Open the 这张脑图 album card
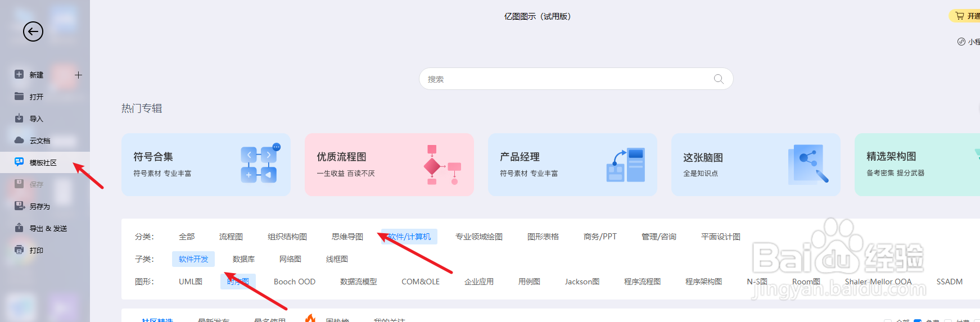The width and height of the screenshot is (980, 322). coord(756,165)
